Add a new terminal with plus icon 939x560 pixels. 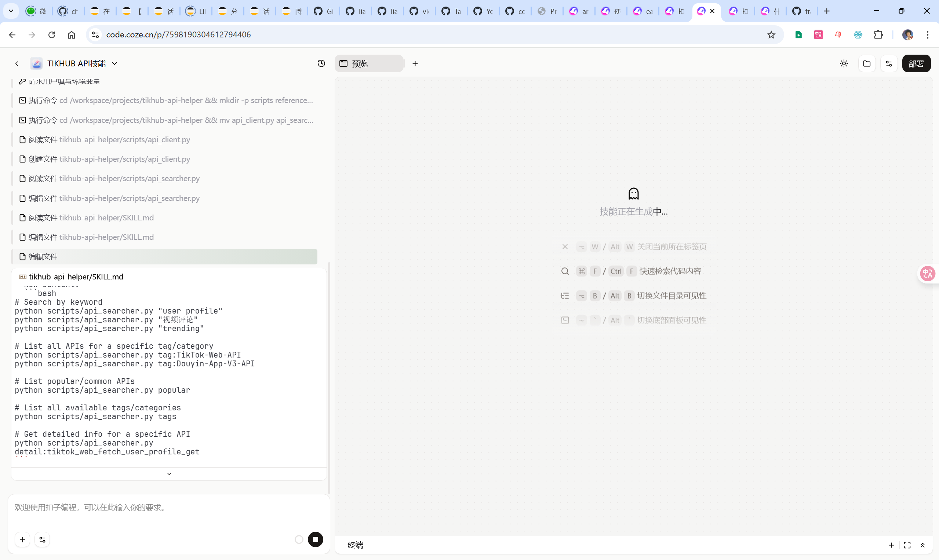tap(891, 545)
